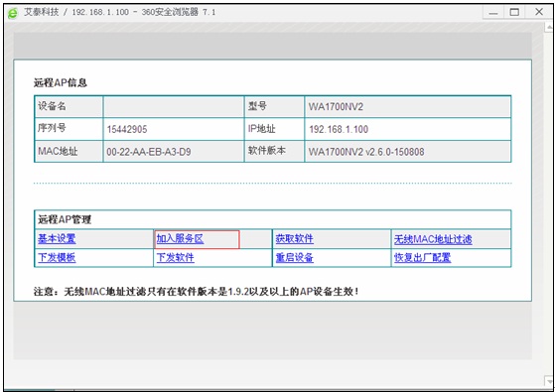Click the 软件版本 label cell
The width and height of the screenshot is (555, 392).
274,152
